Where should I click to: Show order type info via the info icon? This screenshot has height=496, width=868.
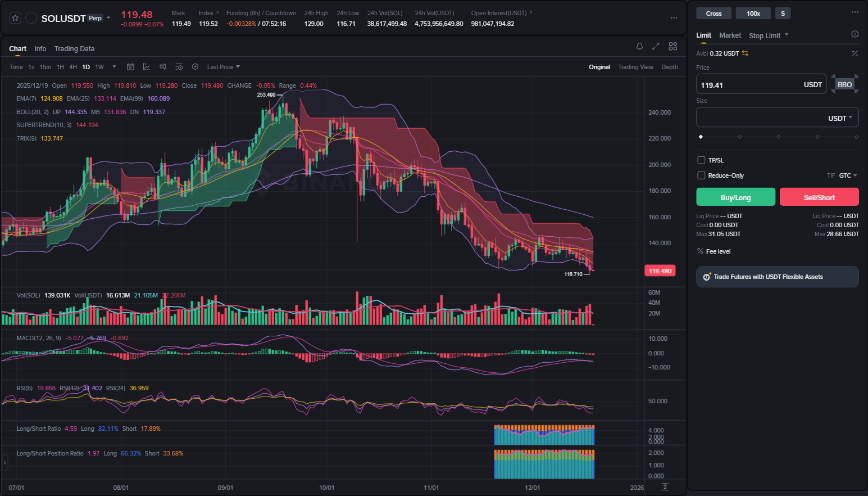click(x=855, y=34)
